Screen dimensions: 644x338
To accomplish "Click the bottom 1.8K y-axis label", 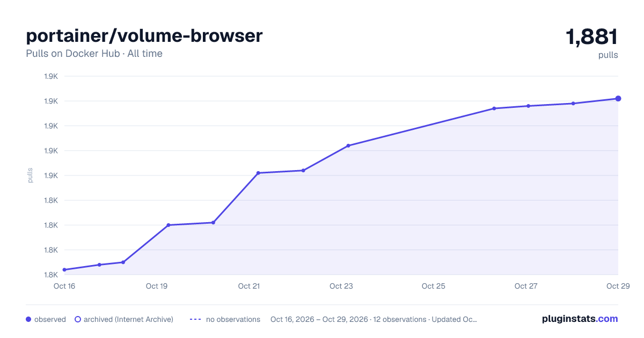I will [x=51, y=275].
